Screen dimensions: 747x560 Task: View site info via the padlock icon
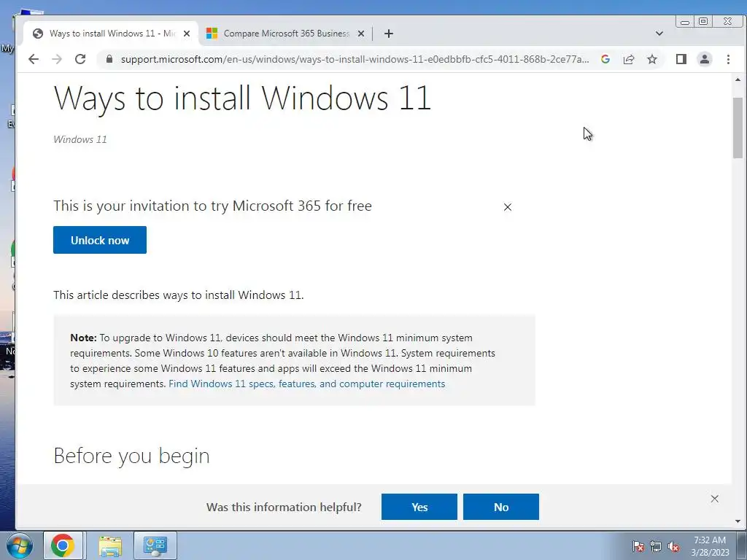tap(109, 59)
